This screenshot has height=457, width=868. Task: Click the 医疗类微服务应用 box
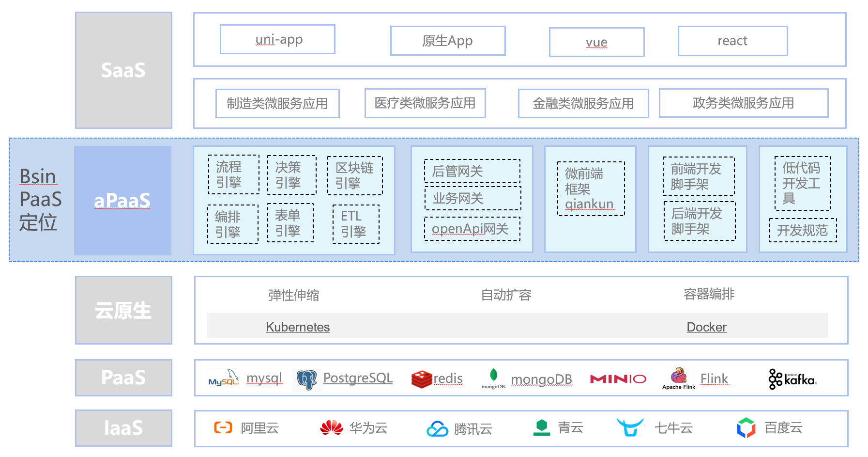[425, 103]
